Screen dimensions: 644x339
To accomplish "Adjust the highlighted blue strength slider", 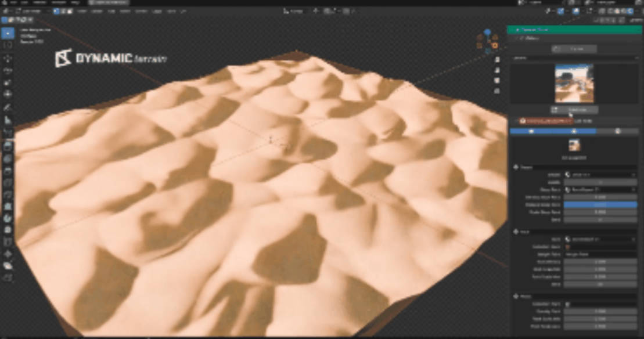I will 601,204.
